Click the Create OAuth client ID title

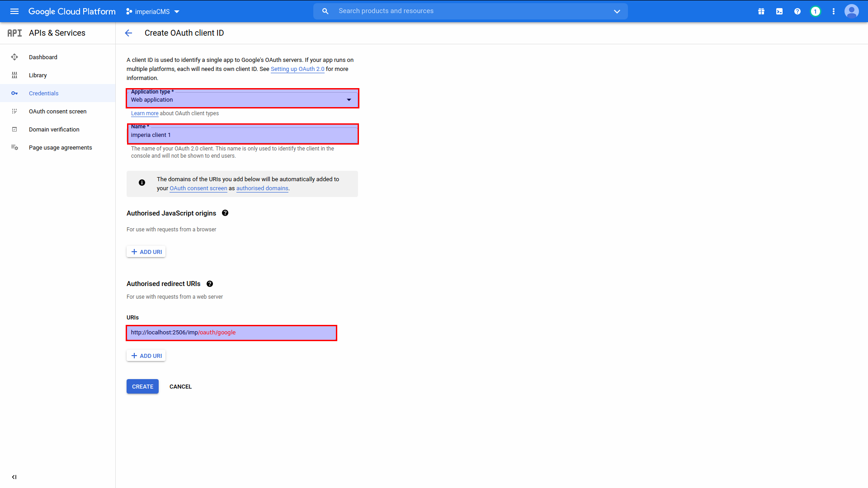click(184, 33)
